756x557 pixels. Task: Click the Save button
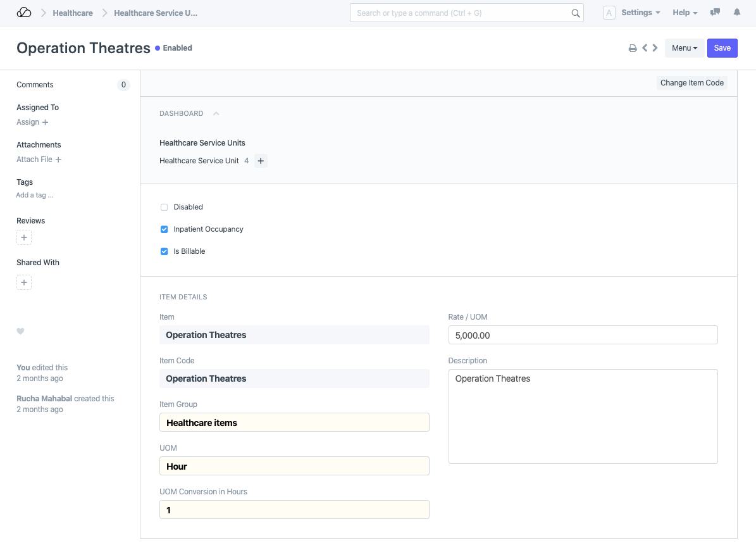coord(722,48)
